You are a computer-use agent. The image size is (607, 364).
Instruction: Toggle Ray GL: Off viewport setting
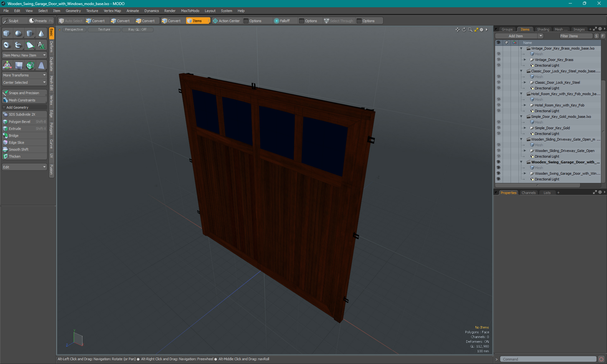click(x=137, y=29)
